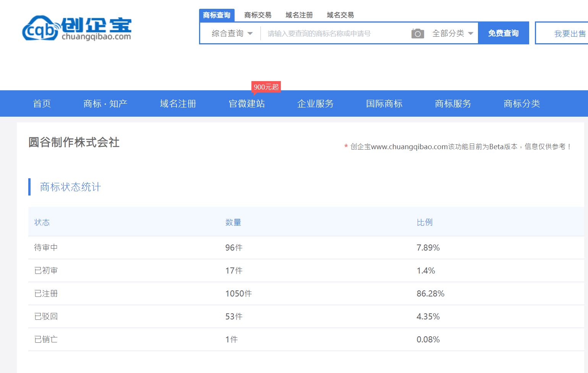Select the 待审中 status row label
This screenshot has height=373, width=588.
(46, 248)
